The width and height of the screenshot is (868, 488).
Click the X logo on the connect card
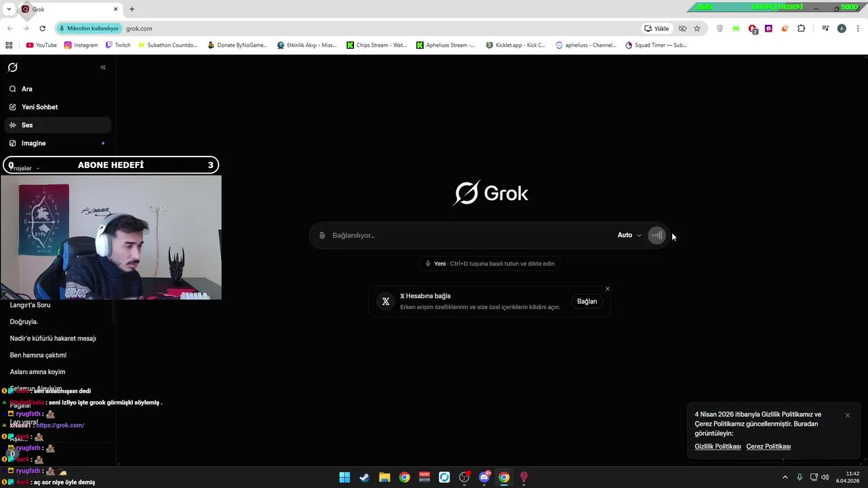[x=386, y=302]
